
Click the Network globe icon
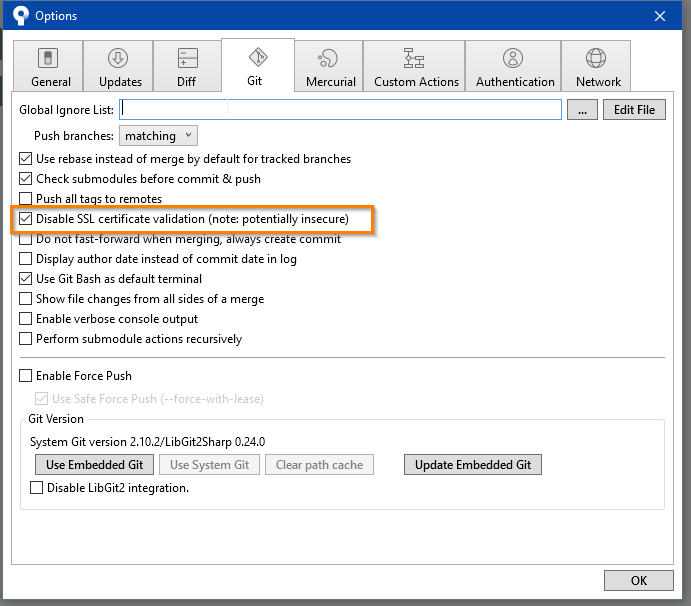(x=596, y=58)
